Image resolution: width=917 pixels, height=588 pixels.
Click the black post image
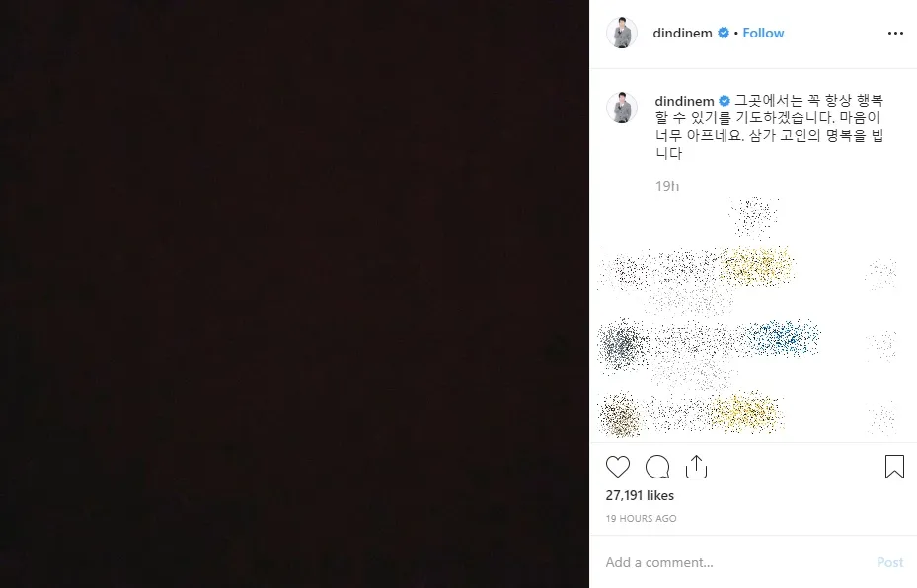point(294,294)
